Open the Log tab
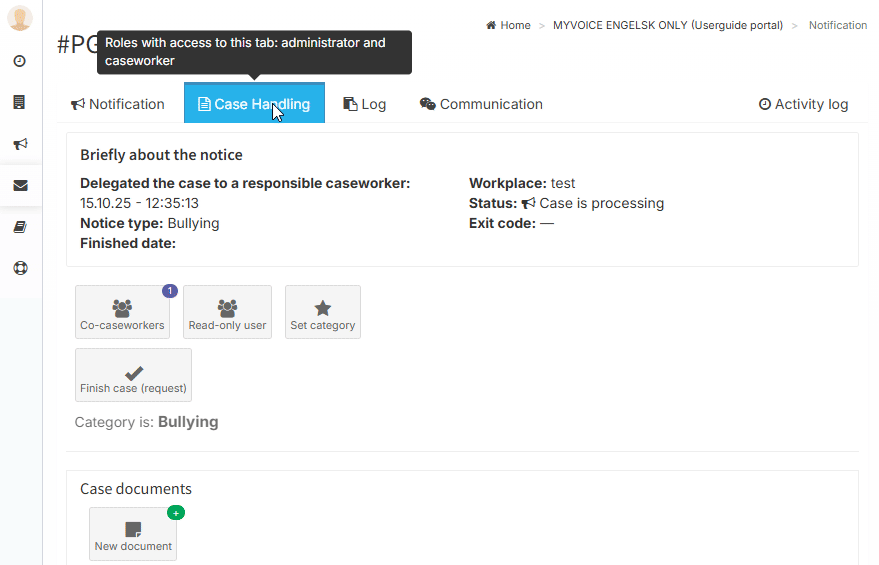This screenshot has width=879, height=565. pyautogui.click(x=364, y=104)
